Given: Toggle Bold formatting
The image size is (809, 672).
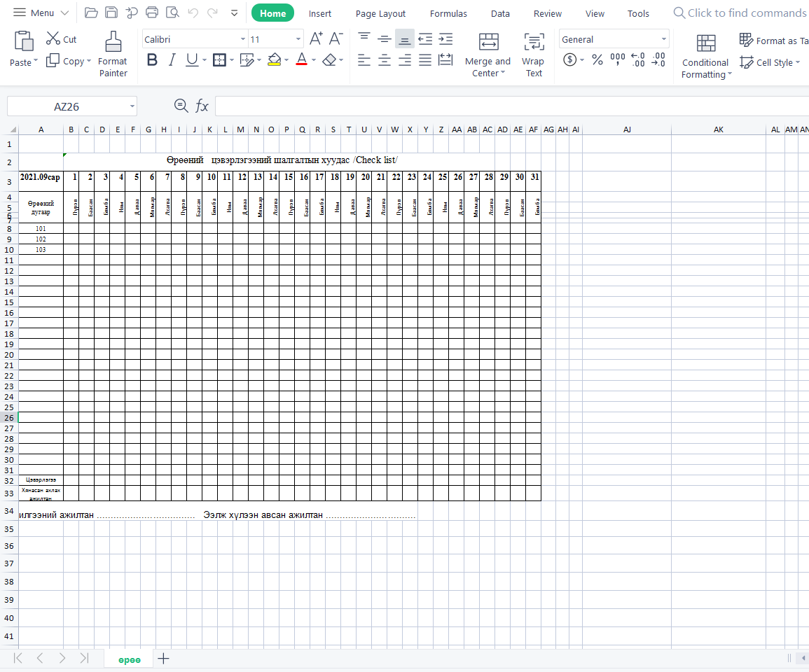Looking at the screenshot, I should point(152,60).
